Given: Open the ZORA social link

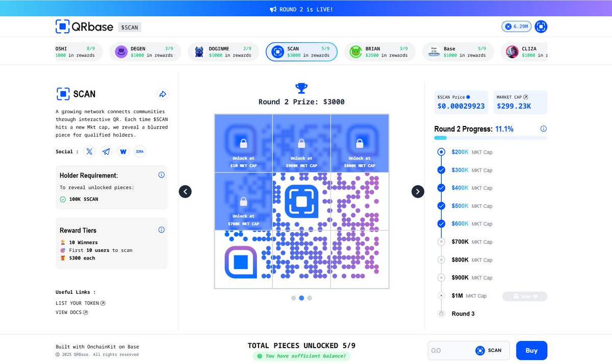Looking at the screenshot, I should (x=139, y=151).
